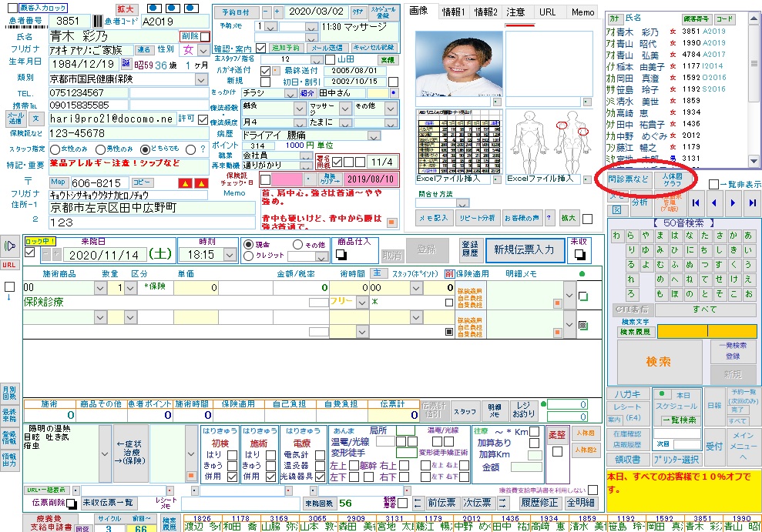Toggle the 確認・案内 checkbox
The width and height of the screenshot is (762, 532).
tap(260, 48)
